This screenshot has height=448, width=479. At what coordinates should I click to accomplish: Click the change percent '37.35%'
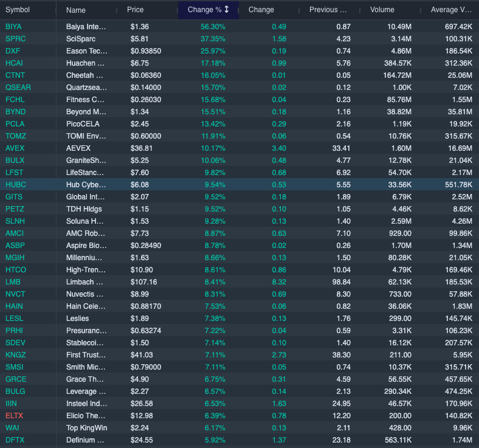click(x=213, y=39)
